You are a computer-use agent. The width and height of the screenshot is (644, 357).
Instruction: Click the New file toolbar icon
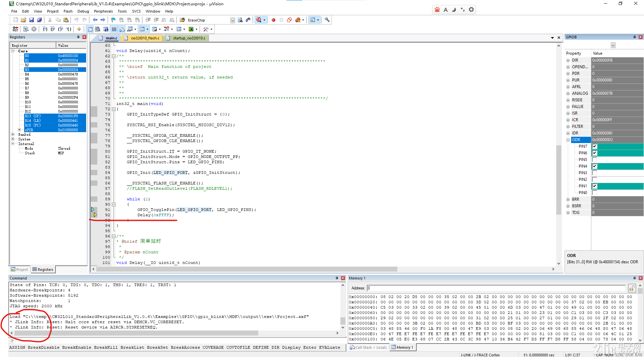(x=16, y=20)
